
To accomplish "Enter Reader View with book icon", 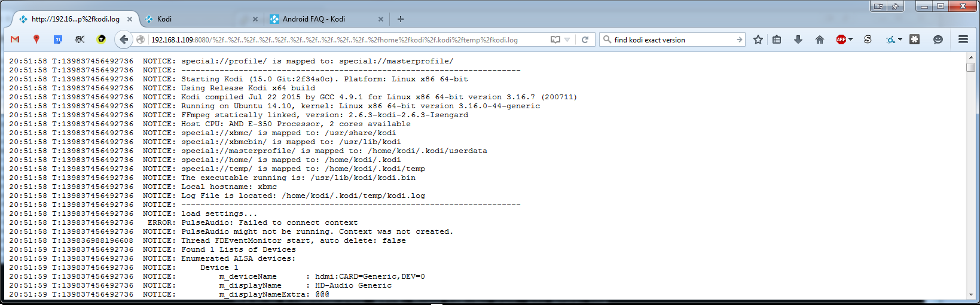I will 555,39.
